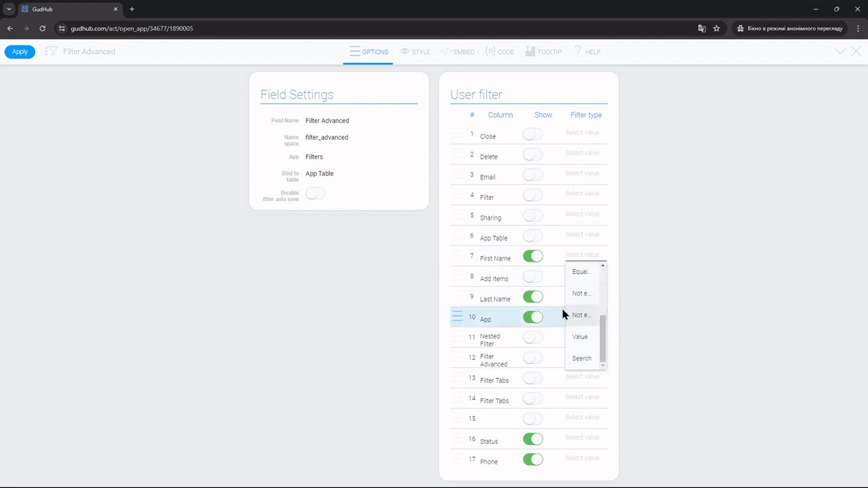
Task: Enable Show toggle for Close column
Action: 533,134
